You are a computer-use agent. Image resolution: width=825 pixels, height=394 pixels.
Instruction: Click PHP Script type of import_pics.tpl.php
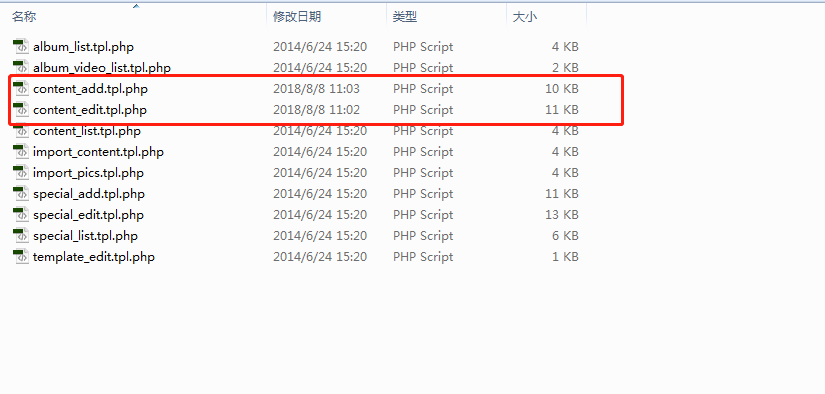click(423, 173)
